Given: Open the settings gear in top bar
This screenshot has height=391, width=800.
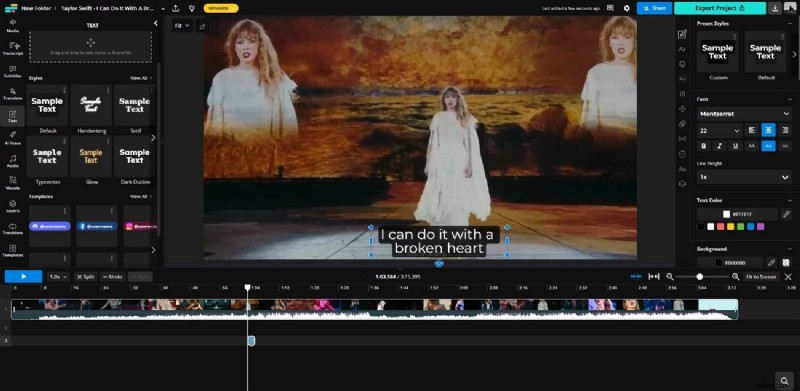Looking at the screenshot, I should coord(627,8).
